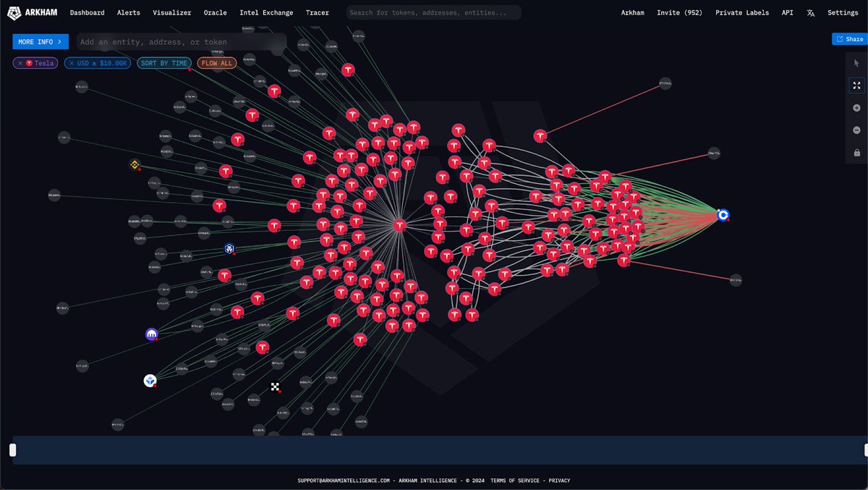Click the central Tesla hub node
The image size is (868, 490).
[399, 226]
